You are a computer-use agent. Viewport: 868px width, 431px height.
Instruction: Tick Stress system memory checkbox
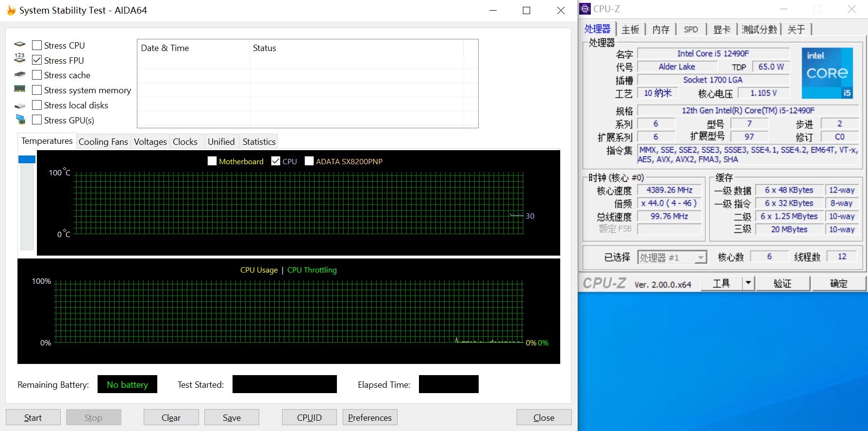[x=37, y=90]
